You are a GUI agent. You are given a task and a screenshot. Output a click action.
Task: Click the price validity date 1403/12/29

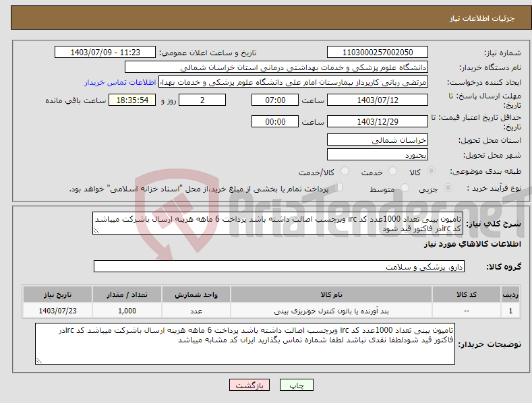[x=378, y=121]
